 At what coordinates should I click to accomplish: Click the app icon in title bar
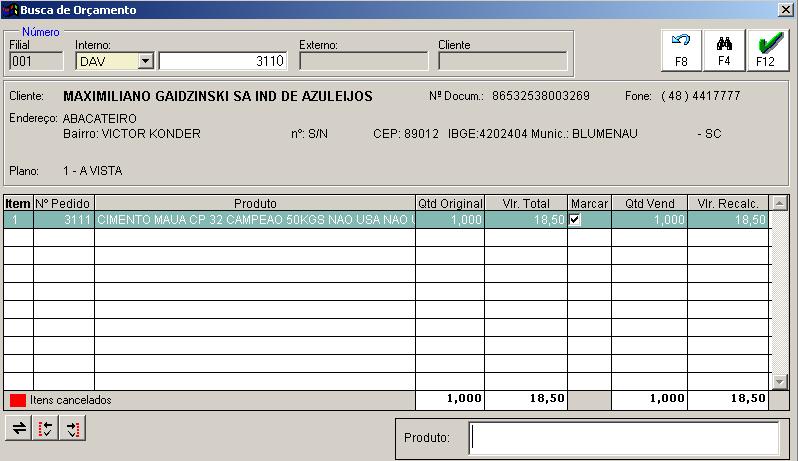coord(10,10)
